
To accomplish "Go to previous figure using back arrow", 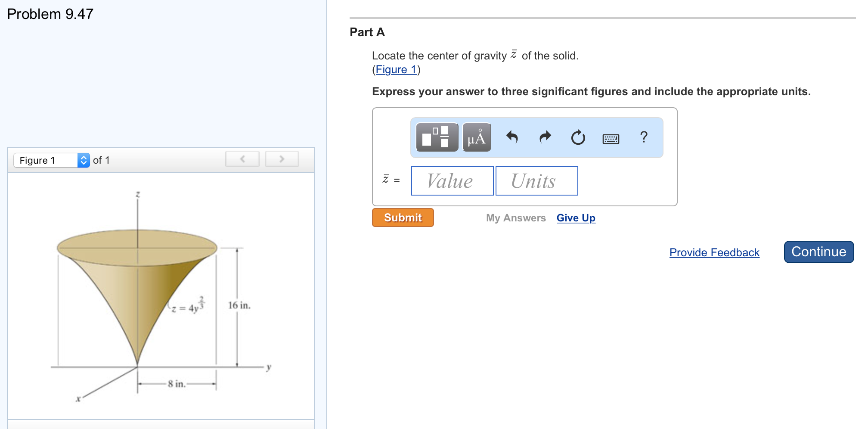I will (x=242, y=159).
